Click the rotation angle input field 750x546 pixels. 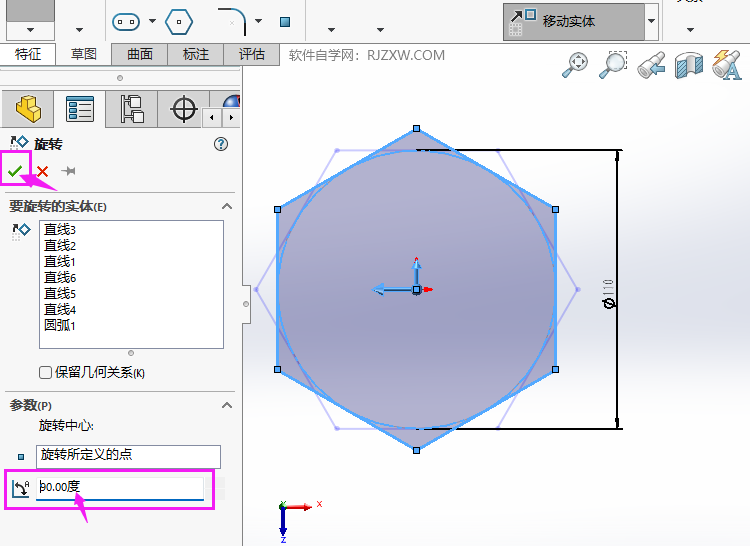(120, 488)
